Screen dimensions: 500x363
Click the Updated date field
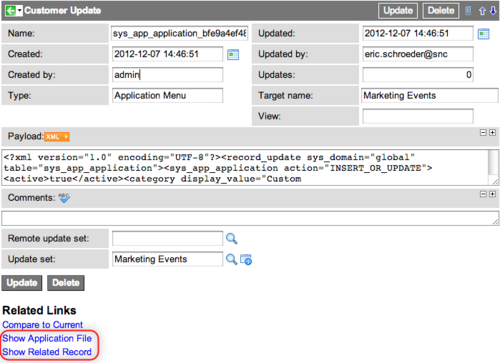tap(418, 33)
